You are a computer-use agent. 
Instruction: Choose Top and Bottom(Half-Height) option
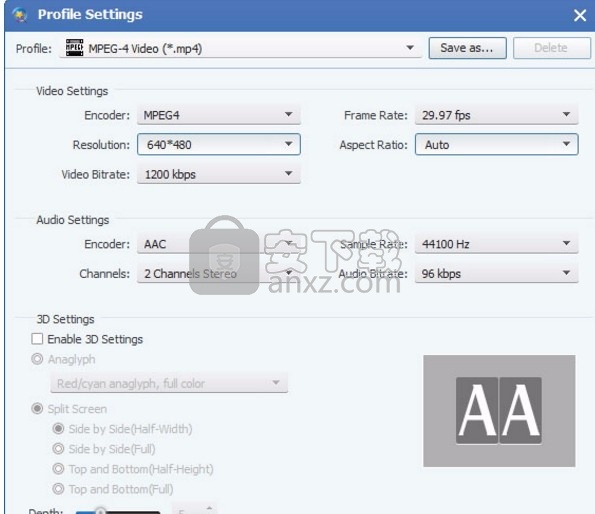[x=58, y=469]
